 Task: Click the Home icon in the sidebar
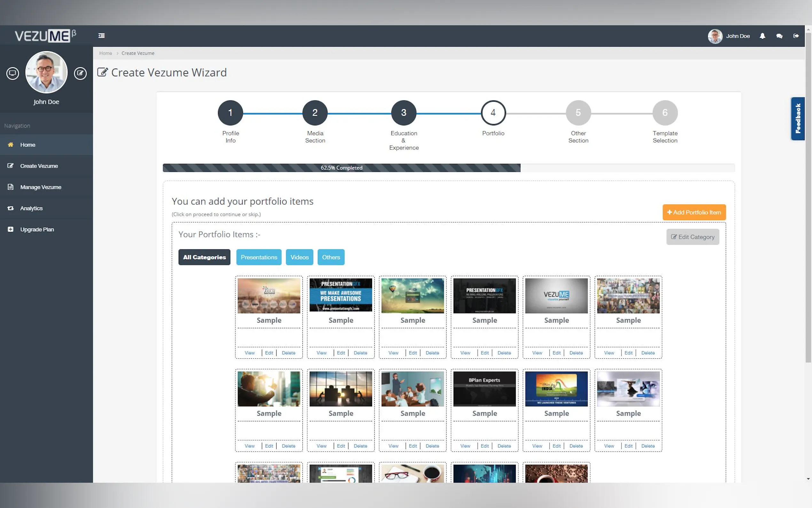[x=11, y=145]
